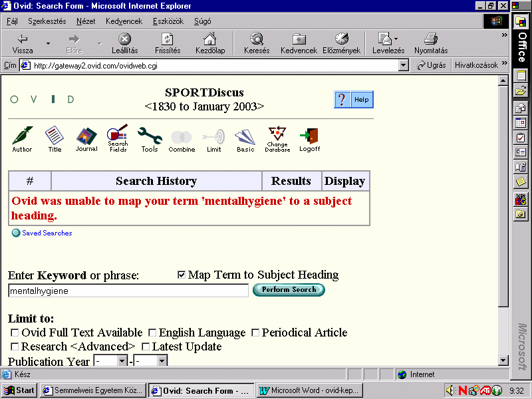
Task: Click the Combine searches icon
Action: tap(182, 141)
